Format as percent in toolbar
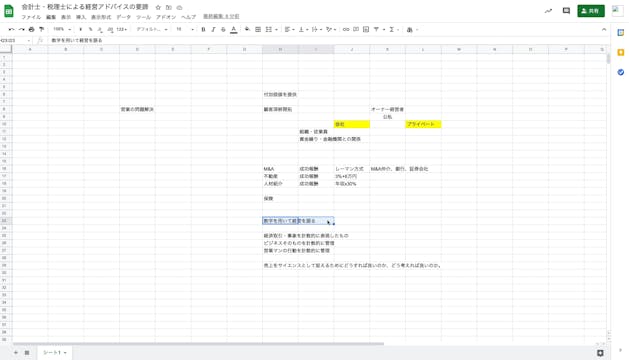Screen dimensions: 629x360 coord(90,29)
